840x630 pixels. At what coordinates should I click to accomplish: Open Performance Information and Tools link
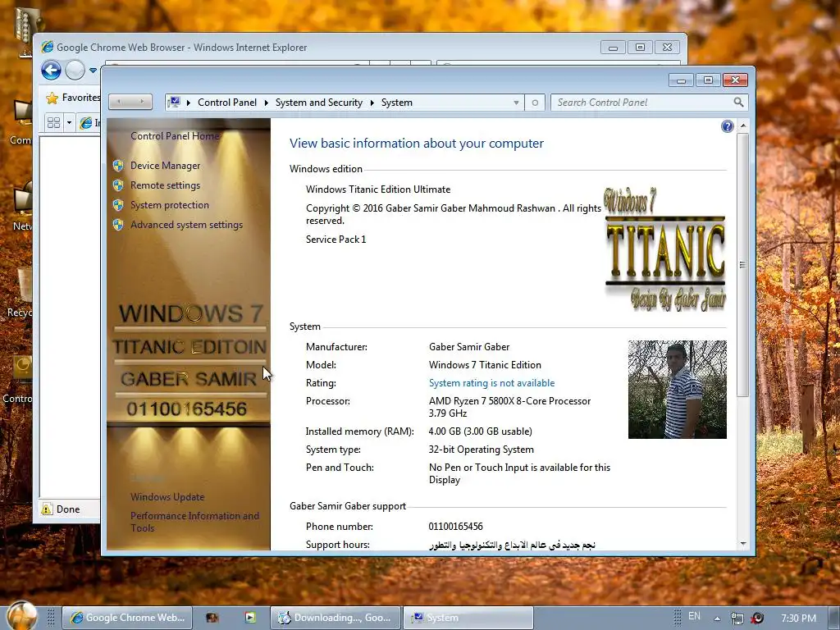coord(194,522)
